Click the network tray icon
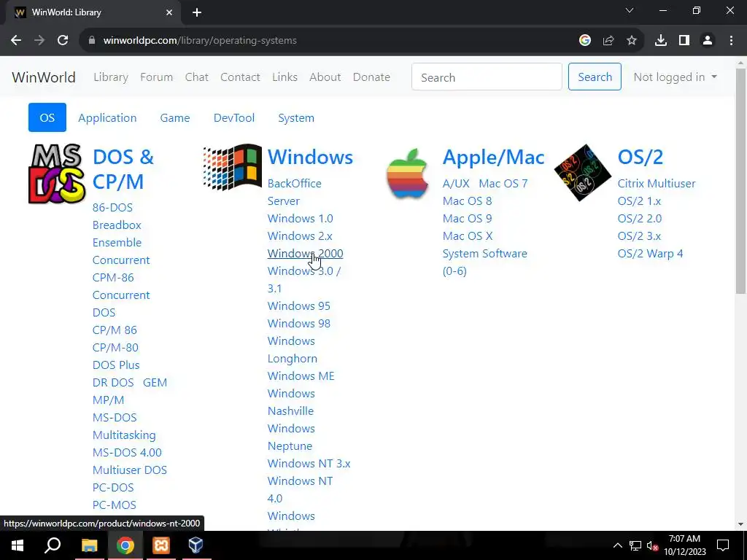This screenshot has height=560, width=747. point(635,545)
